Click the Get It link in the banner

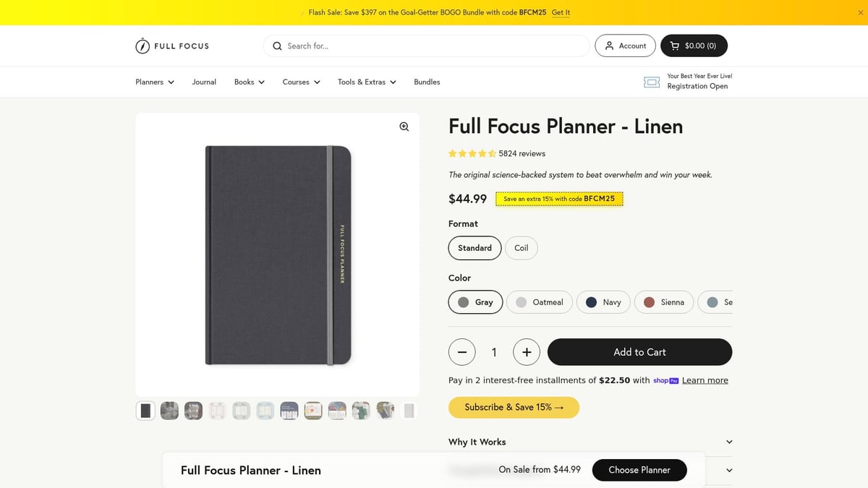coord(561,12)
